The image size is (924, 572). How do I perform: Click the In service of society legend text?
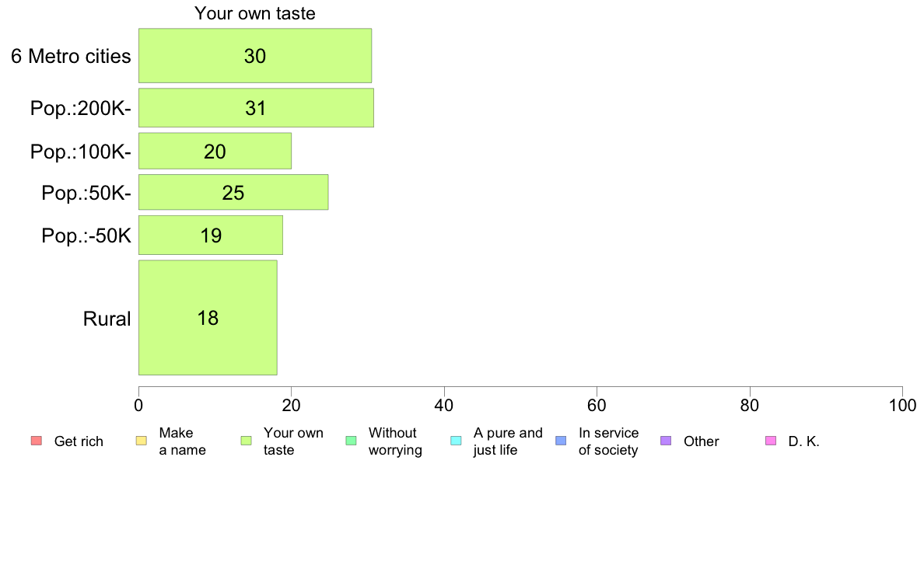[609, 441]
